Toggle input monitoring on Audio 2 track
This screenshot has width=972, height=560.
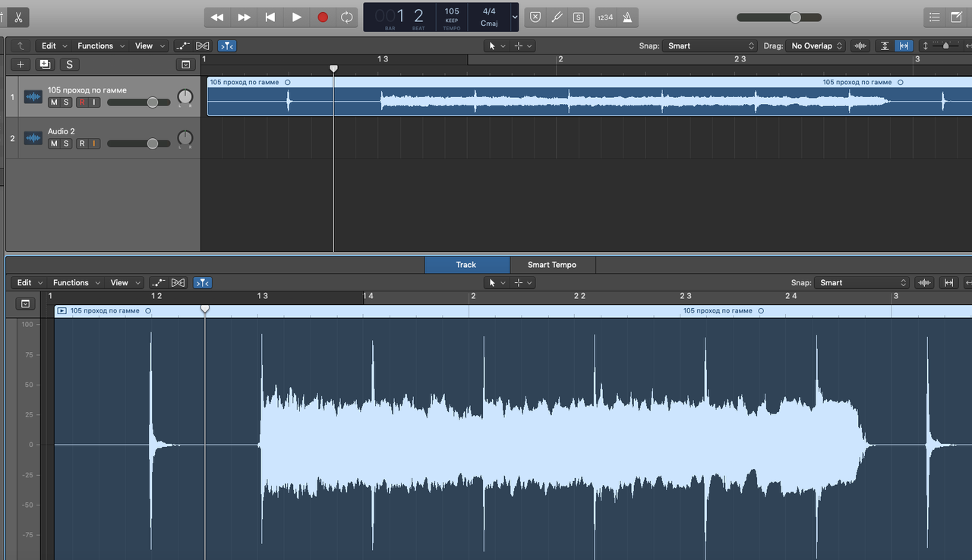(94, 143)
